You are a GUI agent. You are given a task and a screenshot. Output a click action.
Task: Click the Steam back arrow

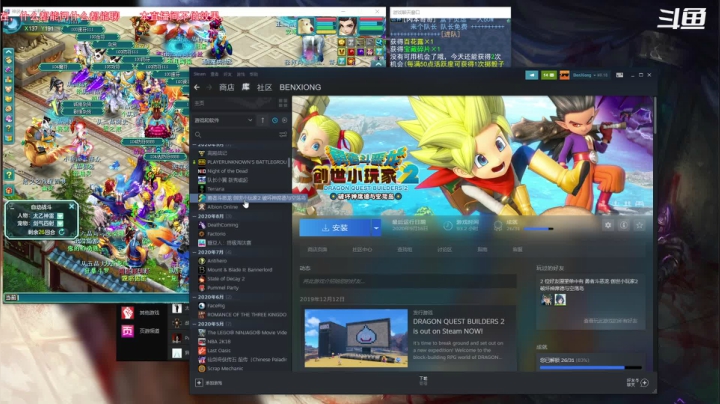pyautogui.click(x=197, y=87)
